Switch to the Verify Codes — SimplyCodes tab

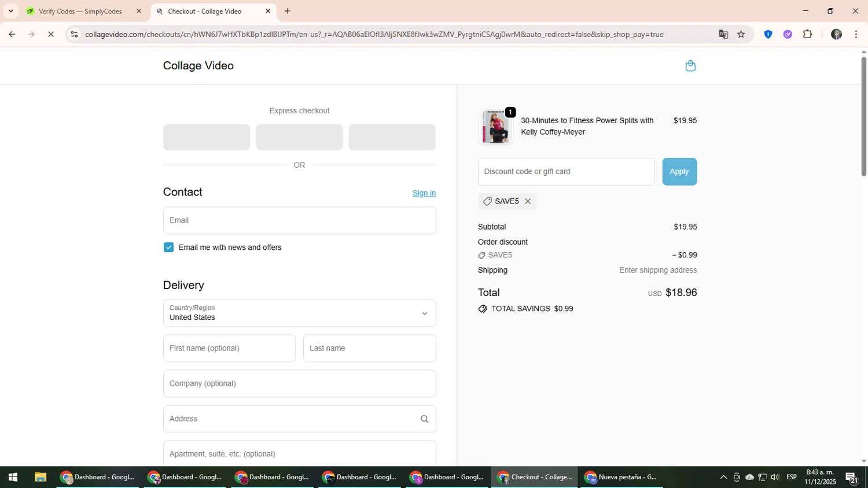click(81, 11)
